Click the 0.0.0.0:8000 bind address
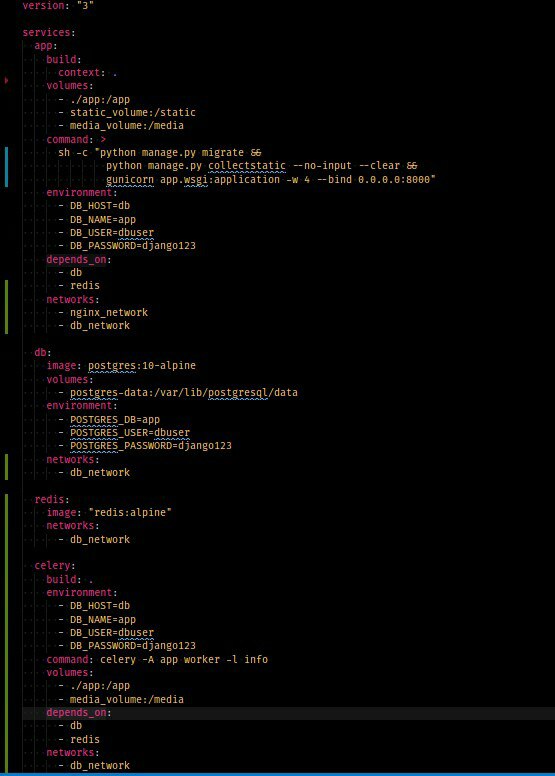Screen dimensions: 555x776 [394, 179]
